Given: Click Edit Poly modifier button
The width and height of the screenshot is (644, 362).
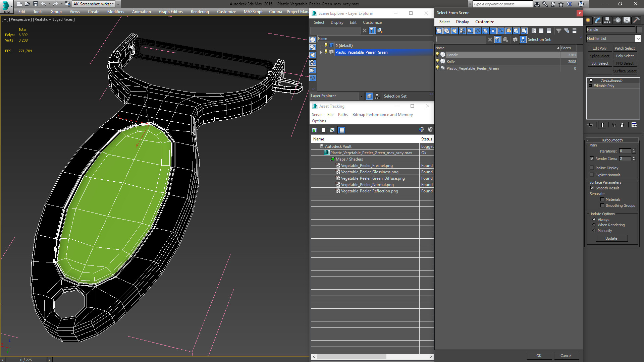Looking at the screenshot, I should [599, 48].
